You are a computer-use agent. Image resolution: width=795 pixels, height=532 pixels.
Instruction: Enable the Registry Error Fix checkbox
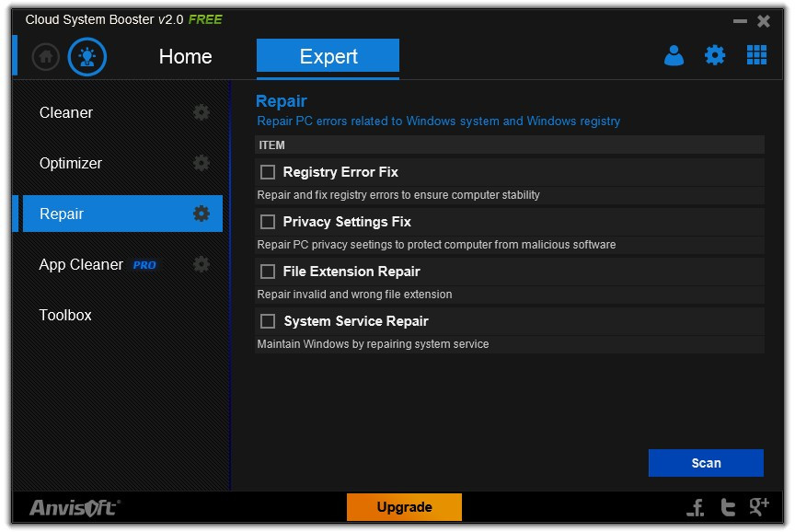point(268,172)
